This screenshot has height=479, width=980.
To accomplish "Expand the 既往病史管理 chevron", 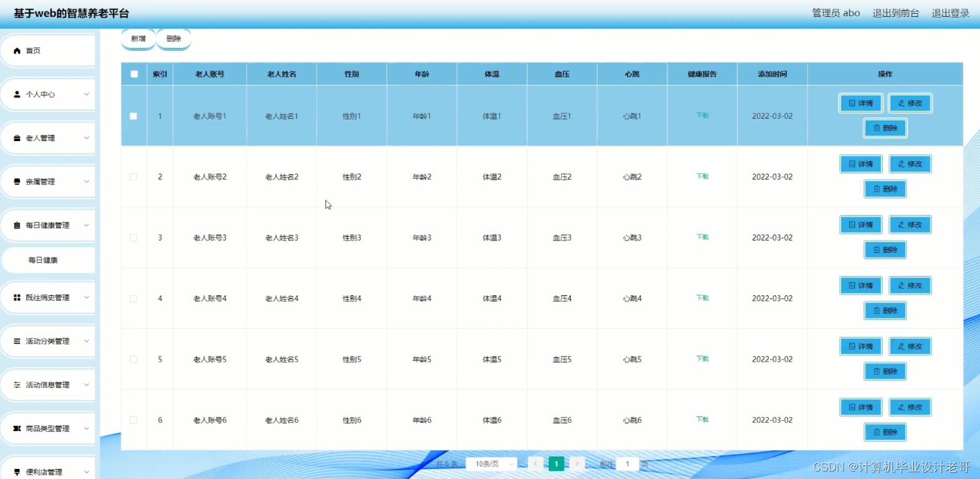I will (86, 298).
